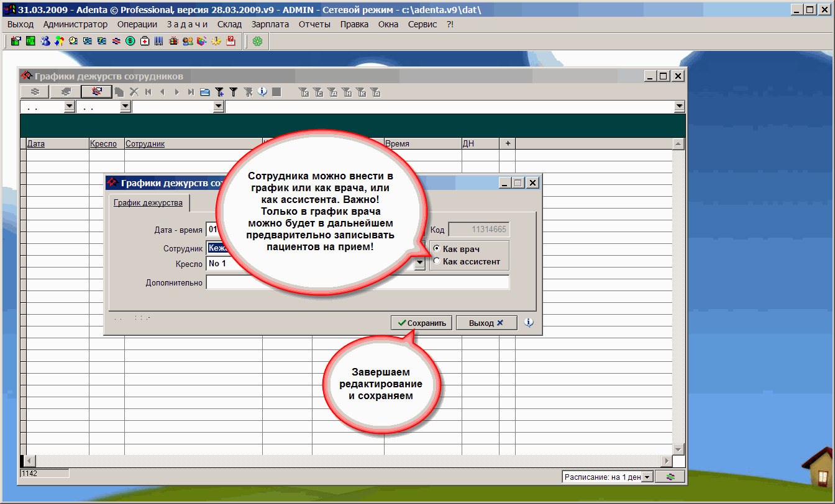This screenshot has height=504, width=835.
Task: Select the 'Как врач' radio option
Action: tap(437, 249)
